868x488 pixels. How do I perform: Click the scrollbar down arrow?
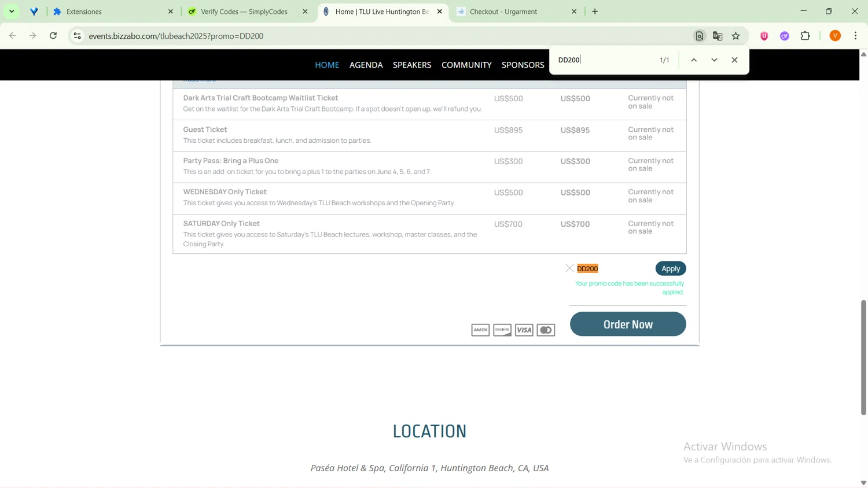pos(863,483)
